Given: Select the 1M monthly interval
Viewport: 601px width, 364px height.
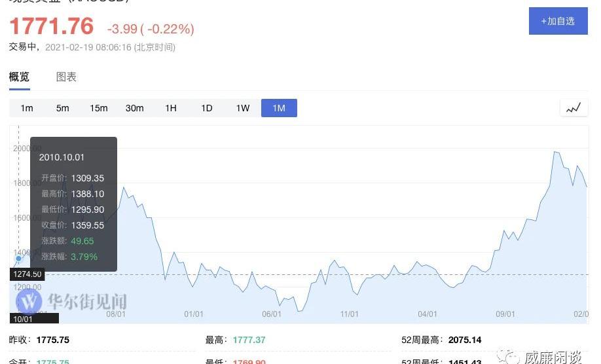Looking at the screenshot, I should tap(279, 108).
